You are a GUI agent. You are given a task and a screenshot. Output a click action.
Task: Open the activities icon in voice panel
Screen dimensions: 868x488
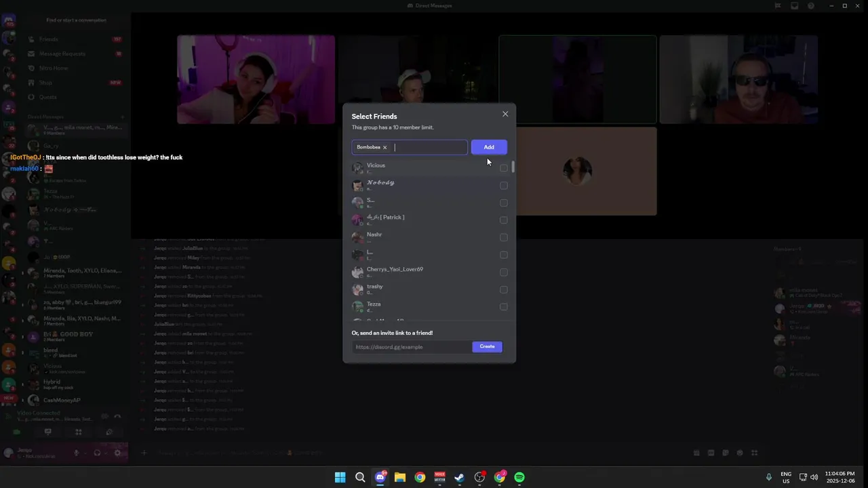pos(79,432)
